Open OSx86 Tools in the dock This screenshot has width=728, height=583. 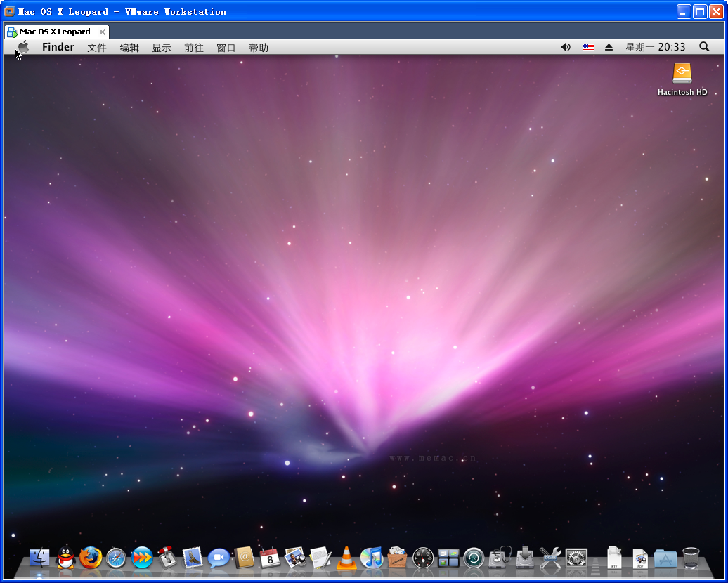pyautogui.click(x=551, y=558)
